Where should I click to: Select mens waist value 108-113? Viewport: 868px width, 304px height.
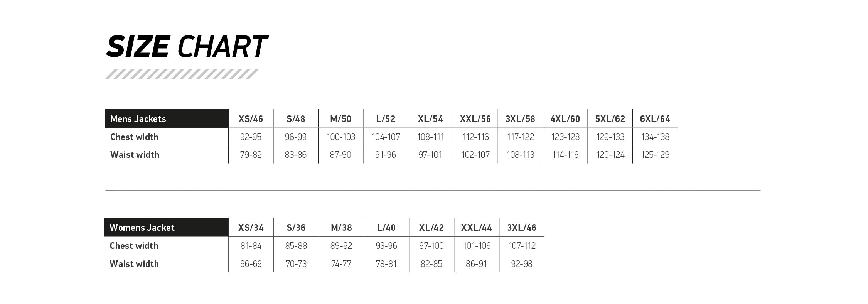(x=520, y=155)
